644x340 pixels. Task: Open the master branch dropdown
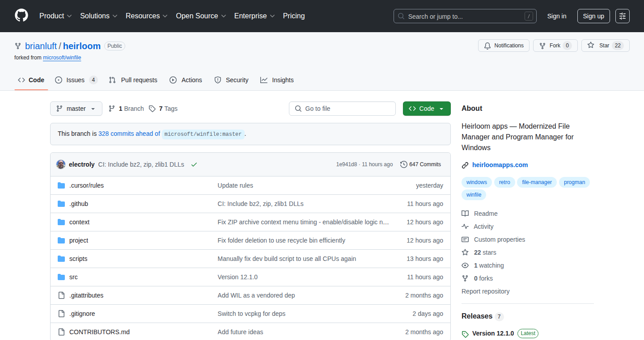coord(76,109)
